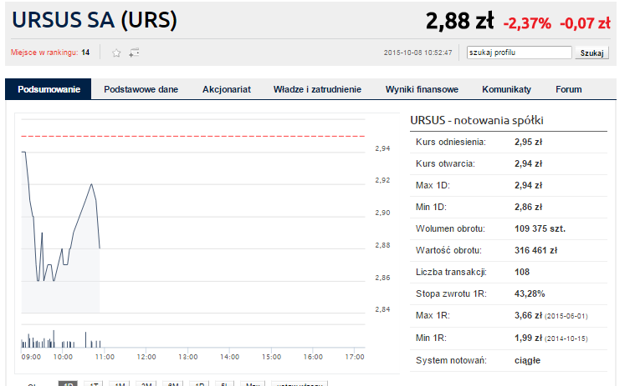The height and width of the screenshot is (386, 640).
Task: Select the Min 1R value 1,99 zł
Action: point(528,338)
